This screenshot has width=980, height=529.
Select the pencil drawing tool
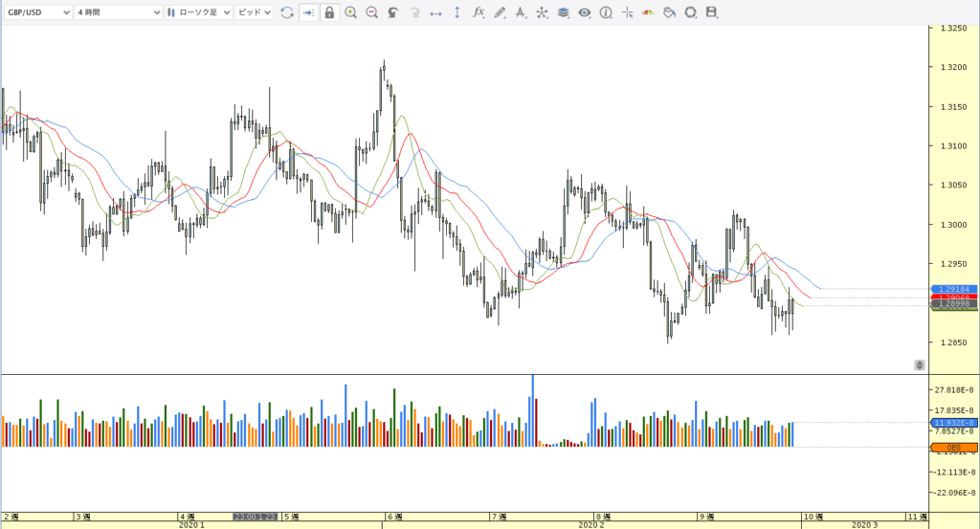[500, 12]
